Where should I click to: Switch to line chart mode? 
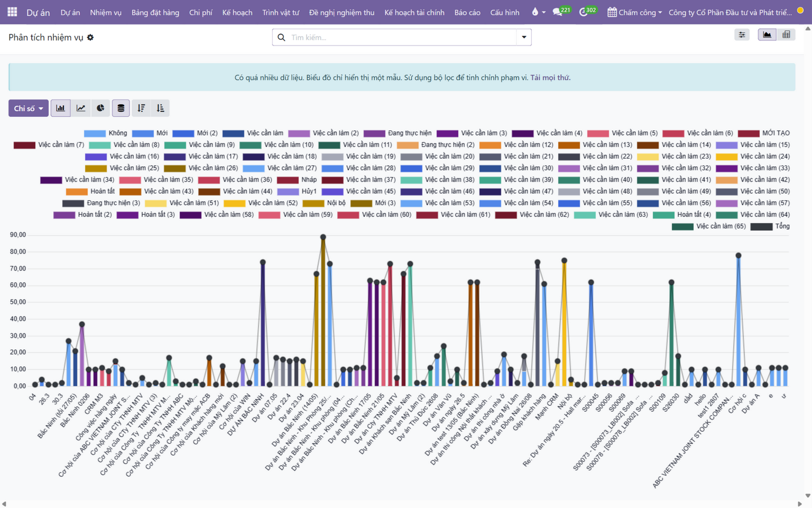(x=81, y=108)
